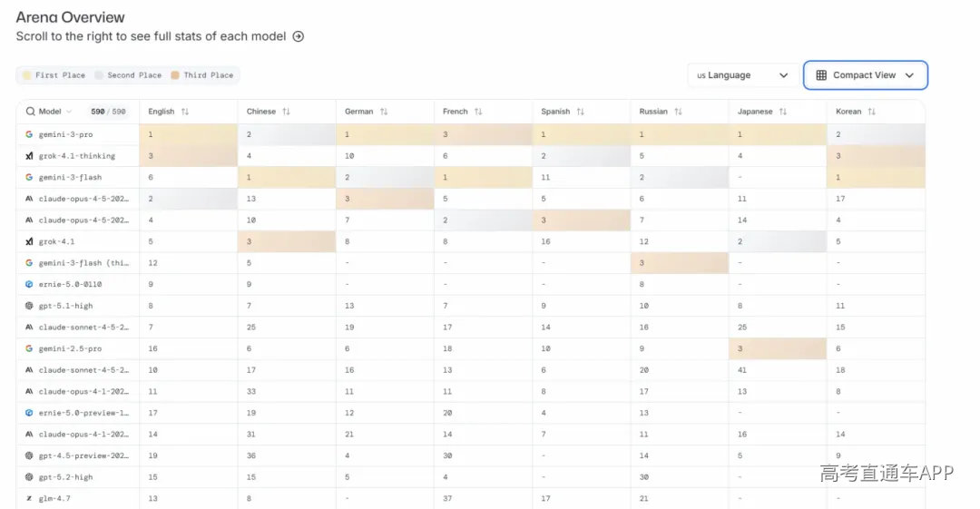The height and width of the screenshot is (509, 980).
Task: Sort by the Korean column icon
Action: [871, 112]
